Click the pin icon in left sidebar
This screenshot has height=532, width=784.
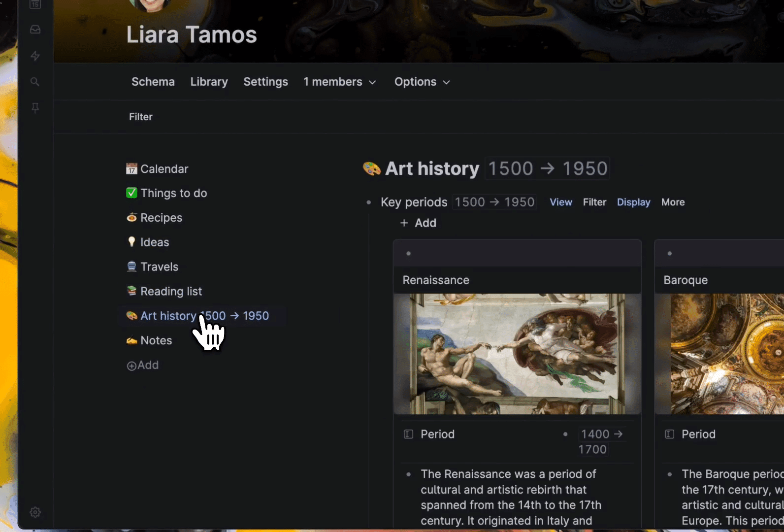[x=35, y=108]
